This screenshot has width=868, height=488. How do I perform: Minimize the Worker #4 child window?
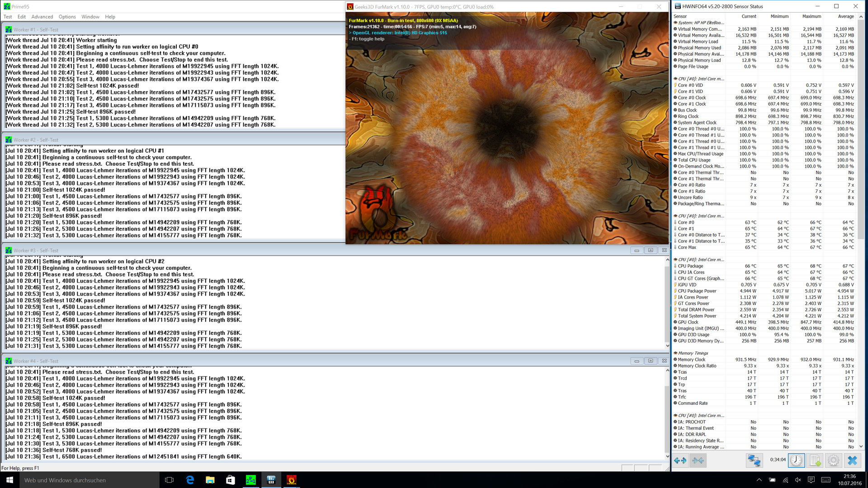[x=637, y=361]
